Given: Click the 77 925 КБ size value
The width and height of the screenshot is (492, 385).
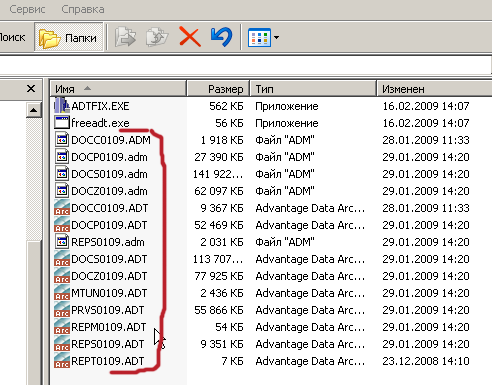Looking at the screenshot, I should [x=219, y=276].
